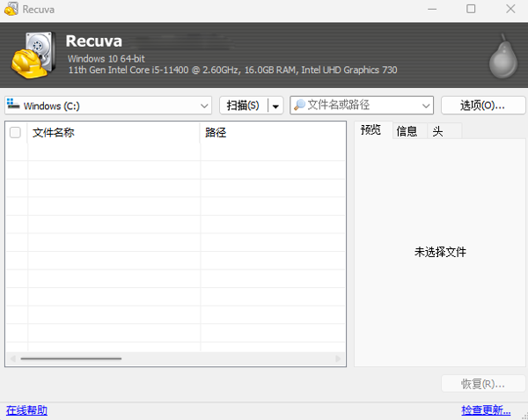528x420 pixels.
Task: Click the 扫描(S) button
Action: 243,106
